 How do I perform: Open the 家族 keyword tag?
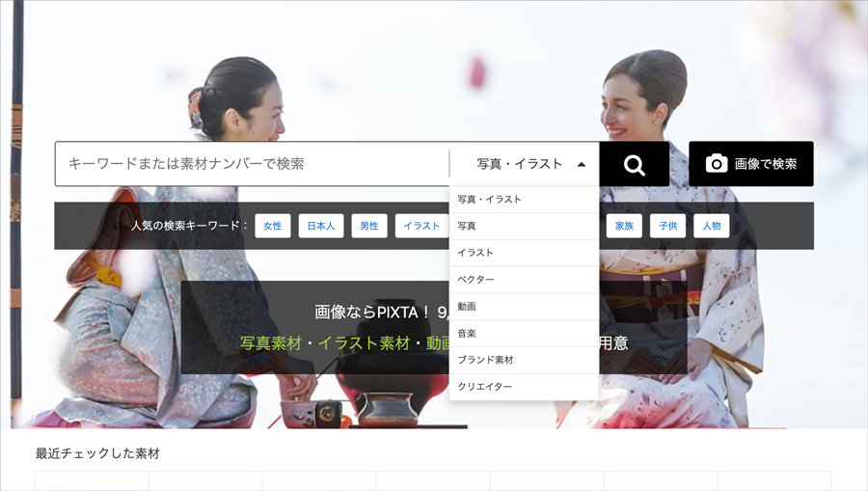coord(624,226)
